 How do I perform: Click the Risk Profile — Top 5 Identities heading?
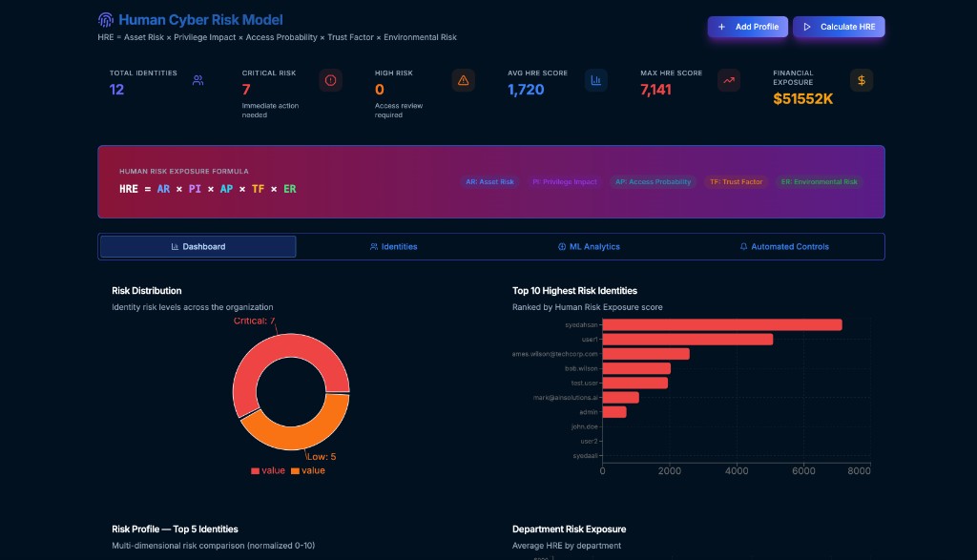pos(175,529)
